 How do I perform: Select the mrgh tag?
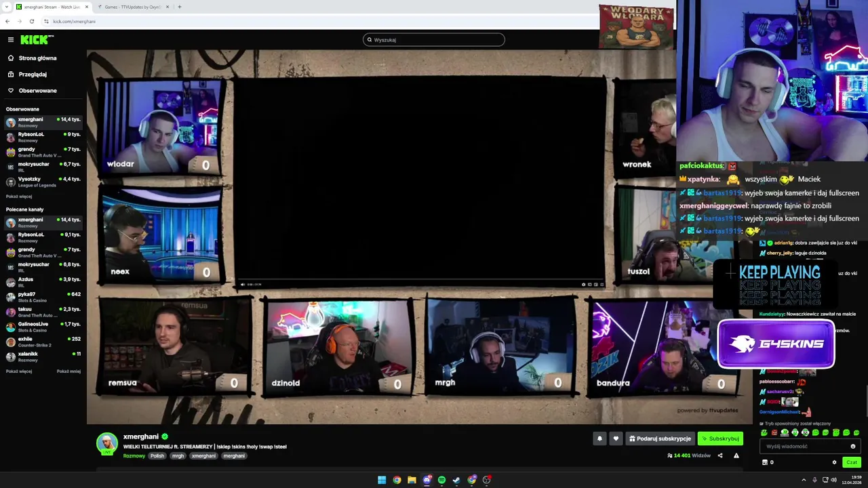pyautogui.click(x=178, y=456)
